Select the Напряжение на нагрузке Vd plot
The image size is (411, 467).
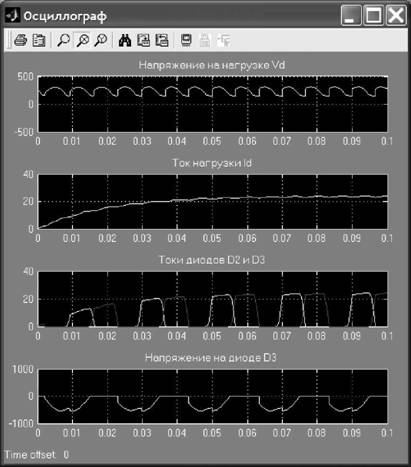click(x=213, y=104)
